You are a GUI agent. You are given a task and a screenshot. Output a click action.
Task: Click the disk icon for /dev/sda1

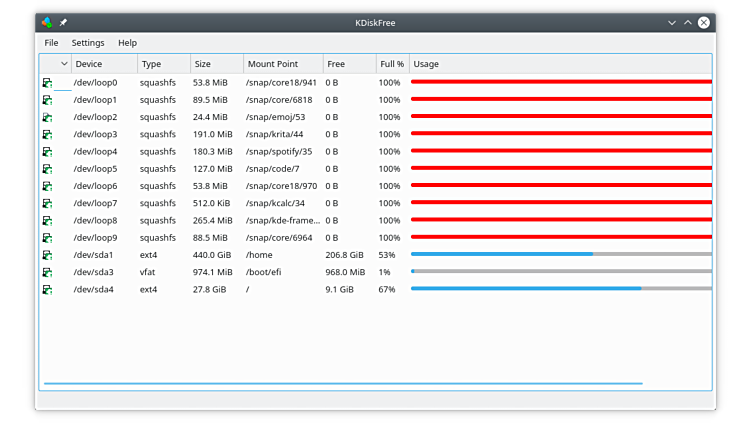[47, 255]
